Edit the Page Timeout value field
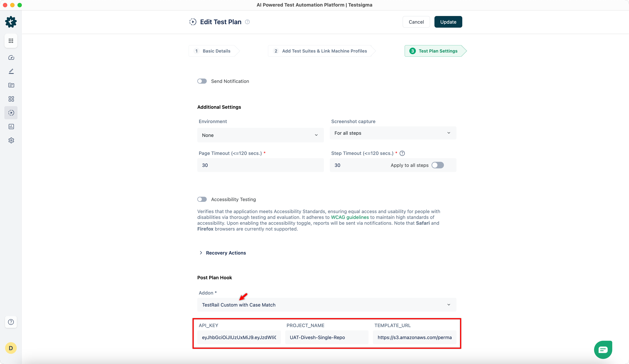The width and height of the screenshot is (629, 364). [260, 165]
